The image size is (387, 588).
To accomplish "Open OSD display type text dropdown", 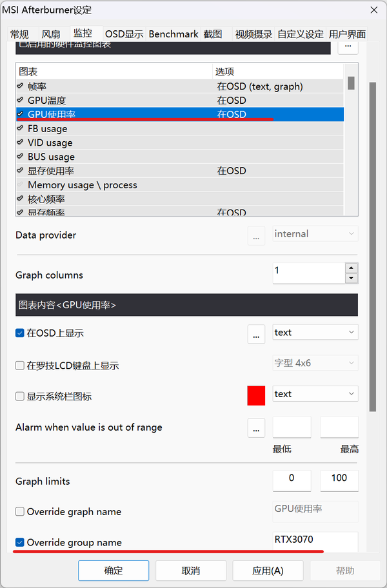I will [x=315, y=333].
